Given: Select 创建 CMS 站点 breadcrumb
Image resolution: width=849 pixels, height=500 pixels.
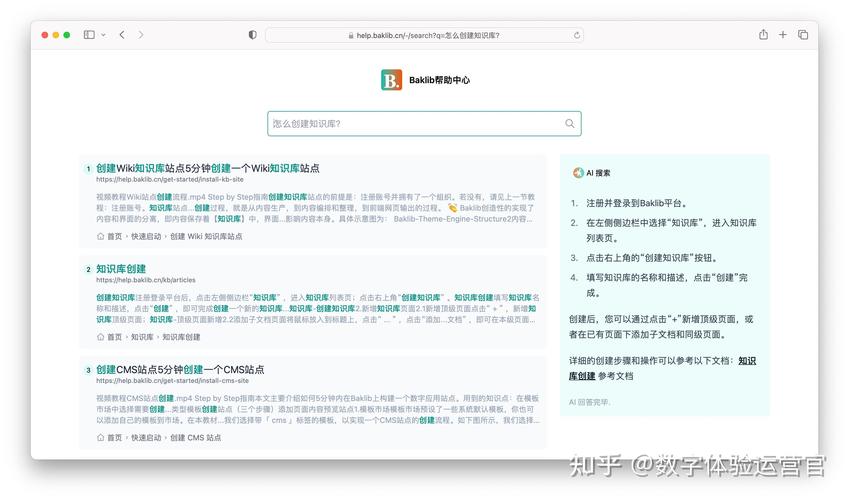Looking at the screenshot, I should coord(195,438).
